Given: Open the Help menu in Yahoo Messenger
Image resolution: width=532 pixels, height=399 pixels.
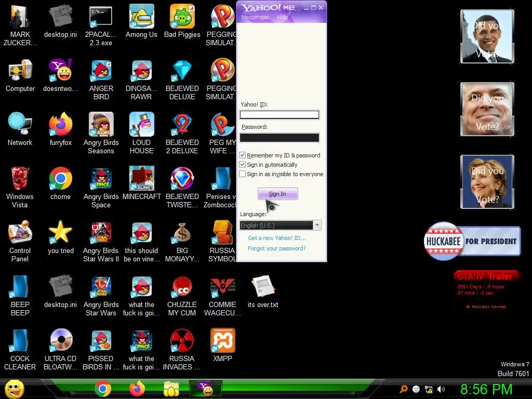Looking at the screenshot, I should click(282, 17).
